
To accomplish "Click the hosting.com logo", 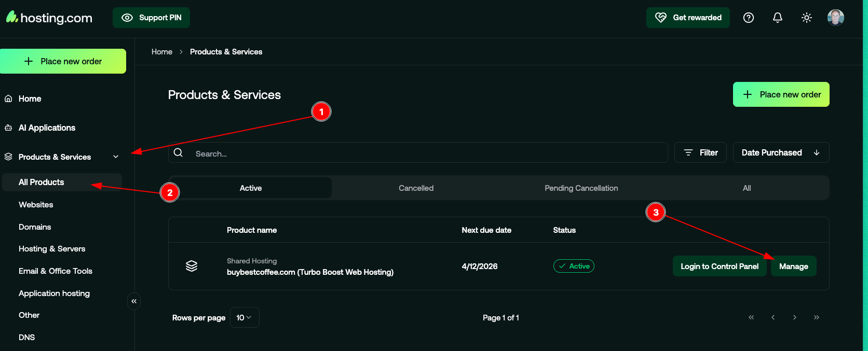I will click(49, 18).
